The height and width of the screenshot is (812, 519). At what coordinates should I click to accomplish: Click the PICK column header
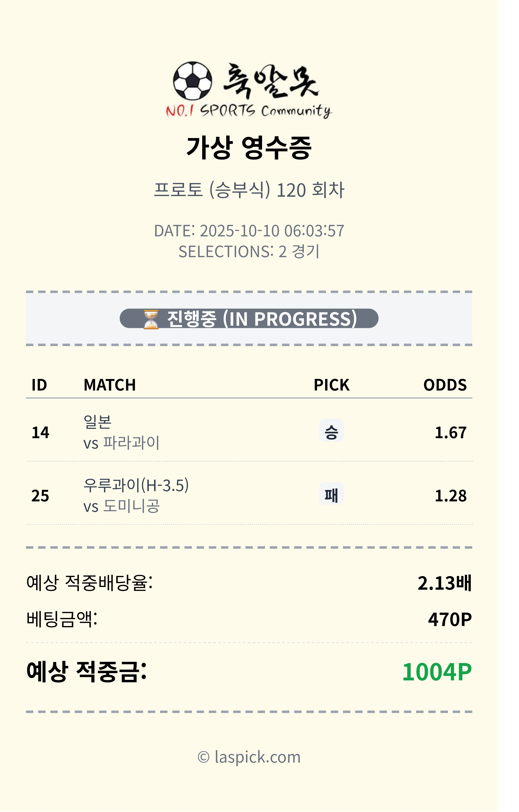pos(331,385)
